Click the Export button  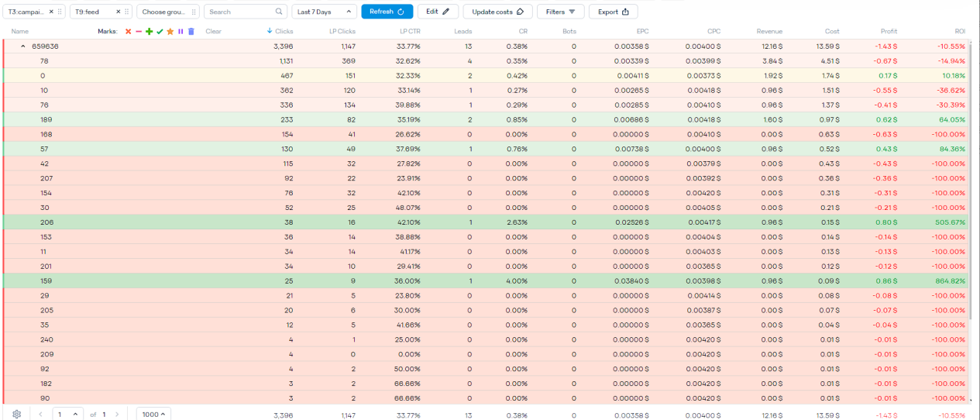(614, 12)
